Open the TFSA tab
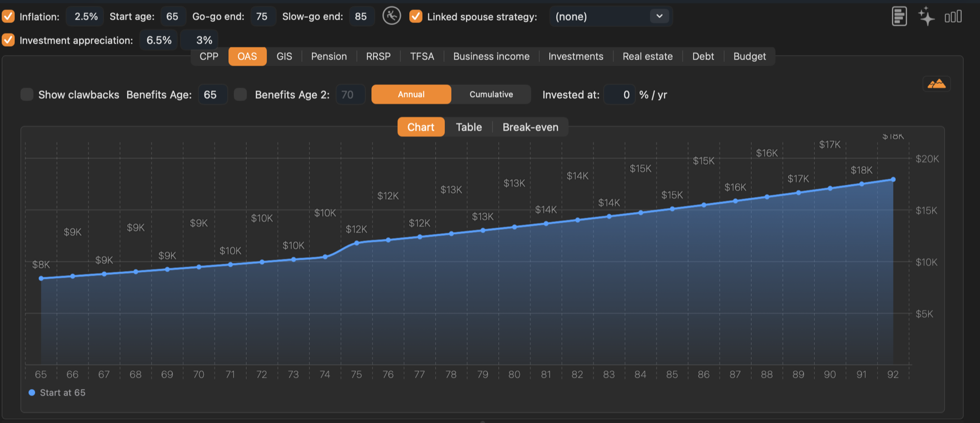Viewport: 980px width, 423px height. [x=422, y=56]
